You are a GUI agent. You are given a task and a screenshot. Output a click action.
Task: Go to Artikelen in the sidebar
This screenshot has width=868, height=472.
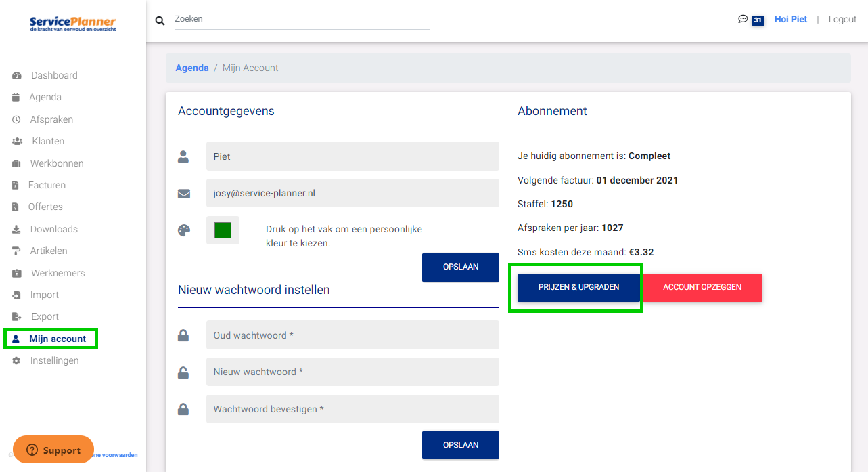pyautogui.click(x=49, y=251)
